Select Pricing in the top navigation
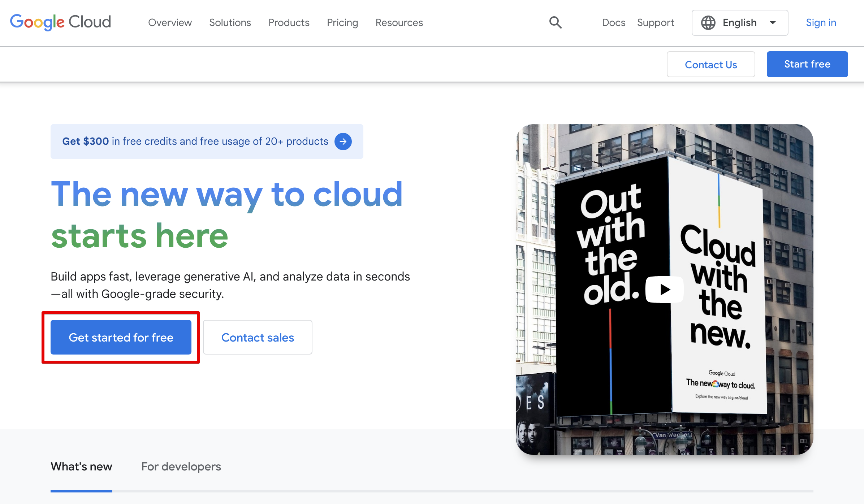The image size is (864, 504). tap(342, 22)
